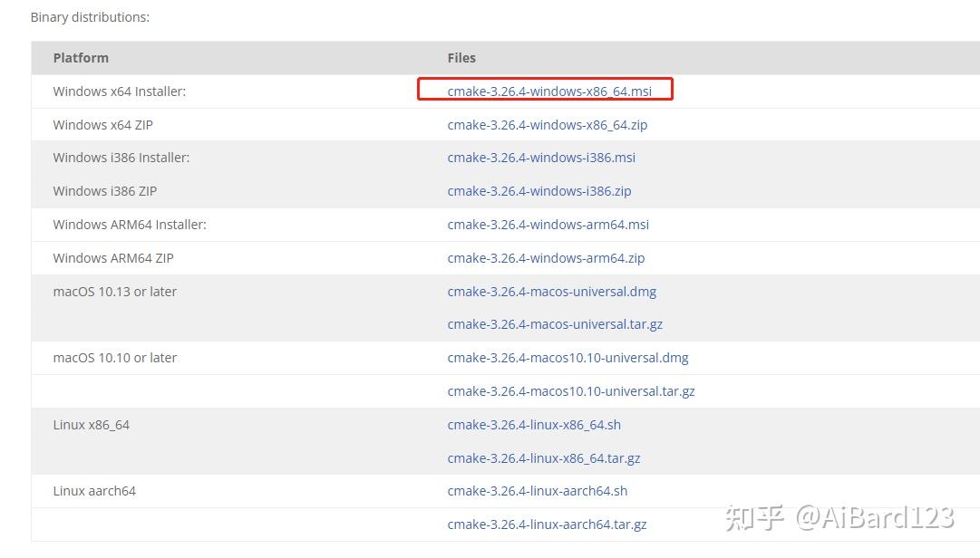980x558 pixels.
Task: Download cmake-3.26.4-macos10.10-universal.tar.gz
Action: (x=571, y=391)
